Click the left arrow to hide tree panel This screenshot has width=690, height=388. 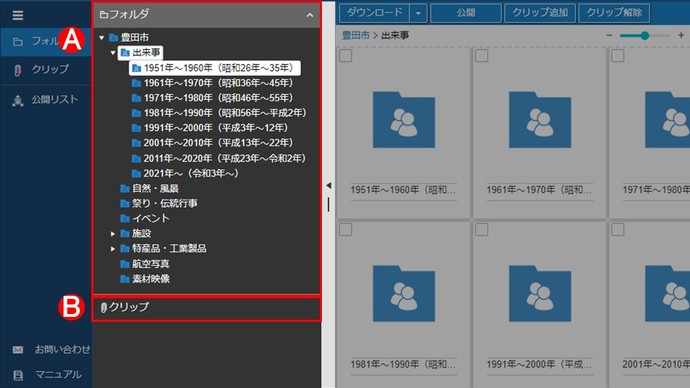tap(328, 186)
